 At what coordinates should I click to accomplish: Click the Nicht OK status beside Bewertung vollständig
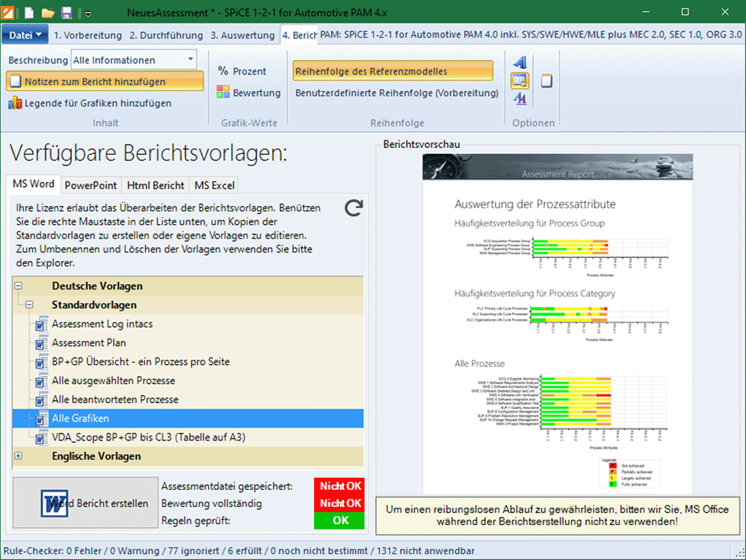click(x=339, y=503)
